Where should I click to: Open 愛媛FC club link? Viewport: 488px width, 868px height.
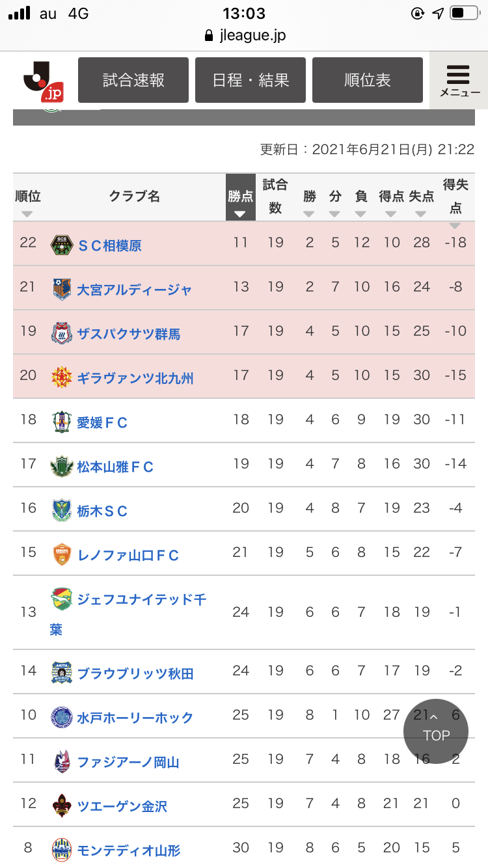(x=102, y=423)
